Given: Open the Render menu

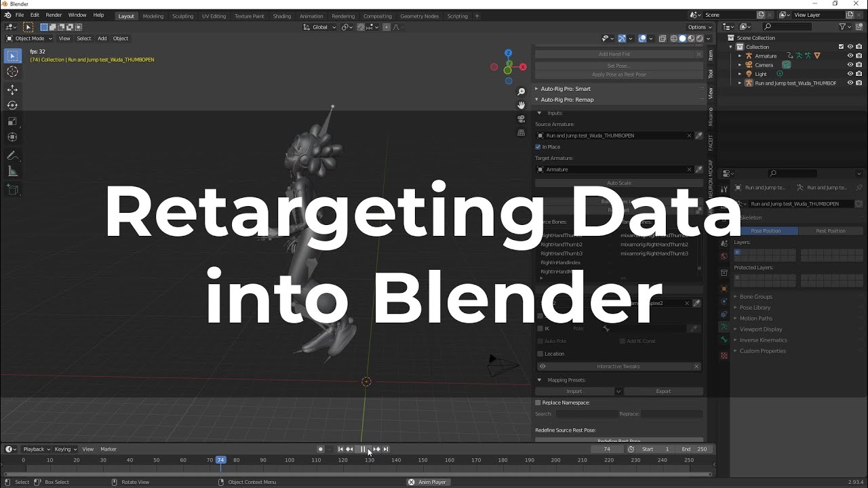Looking at the screenshot, I should (x=54, y=15).
